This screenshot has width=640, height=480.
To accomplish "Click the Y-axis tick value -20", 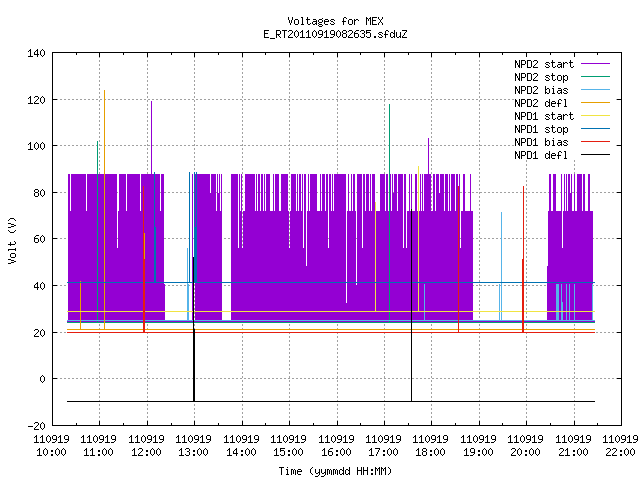I will click(x=36, y=426).
